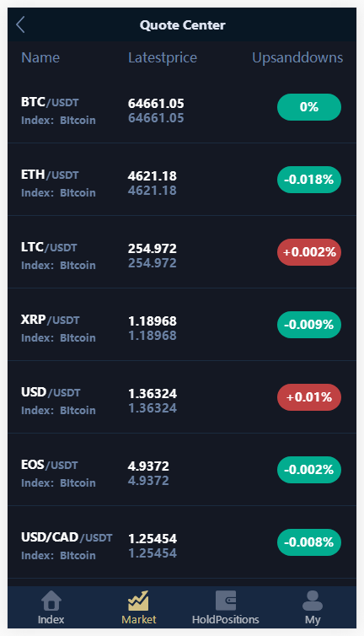Open the Index home icon
The image size is (364, 636).
coord(51,601)
